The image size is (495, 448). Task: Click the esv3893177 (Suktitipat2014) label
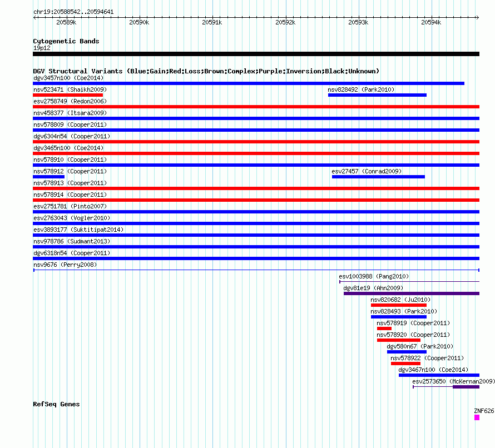pyautogui.click(x=78, y=230)
